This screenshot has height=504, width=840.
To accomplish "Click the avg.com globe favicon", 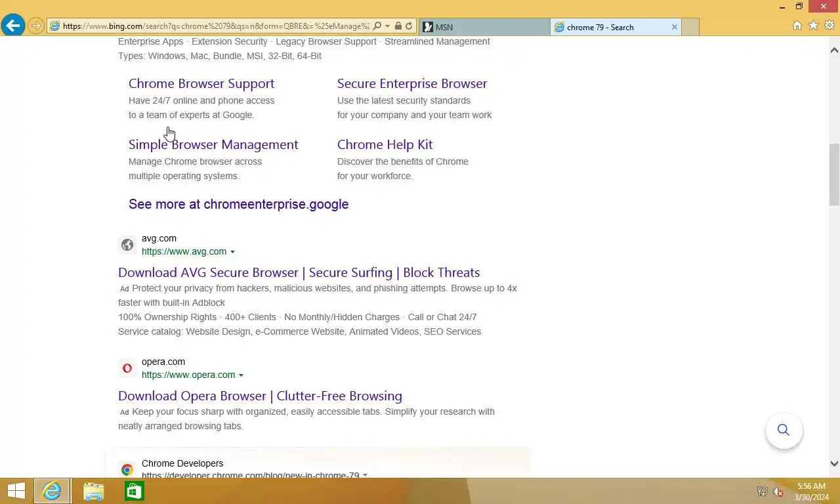I will 127,245.
